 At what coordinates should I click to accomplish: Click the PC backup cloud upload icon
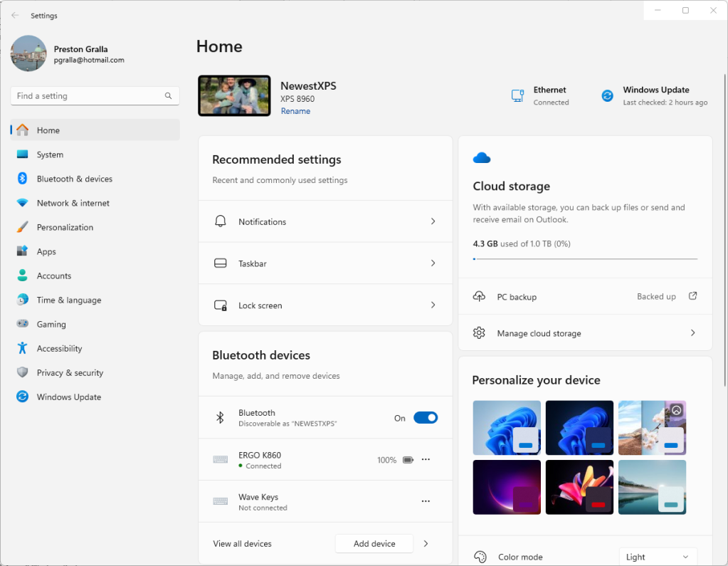pos(479,296)
